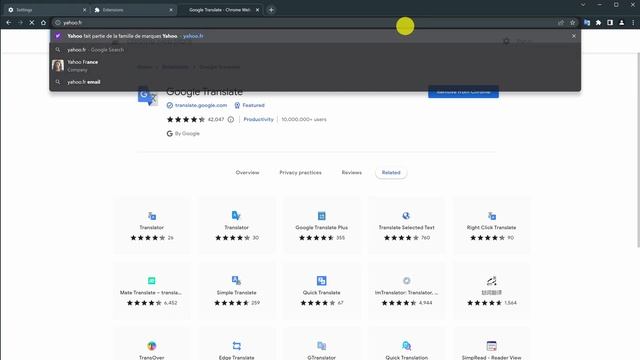Screen dimensions: 640x360
Task: Open Simple Translate extension icon
Action: 236,280
